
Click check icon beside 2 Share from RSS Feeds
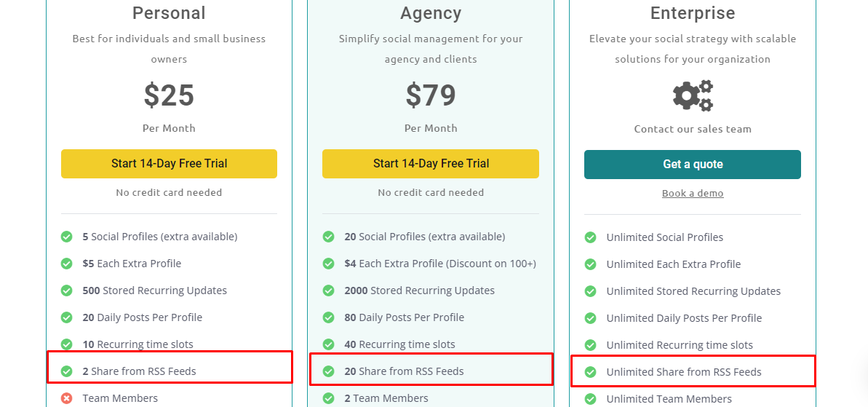66,371
